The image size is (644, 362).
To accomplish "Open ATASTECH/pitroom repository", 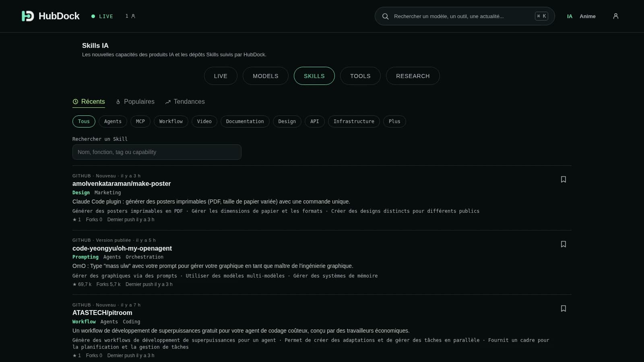I will pos(102,313).
